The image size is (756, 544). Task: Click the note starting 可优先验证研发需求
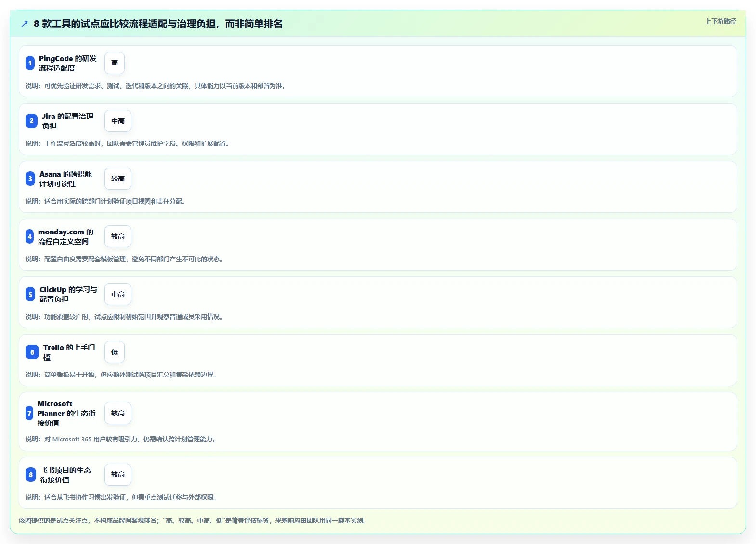tap(156, 86)
